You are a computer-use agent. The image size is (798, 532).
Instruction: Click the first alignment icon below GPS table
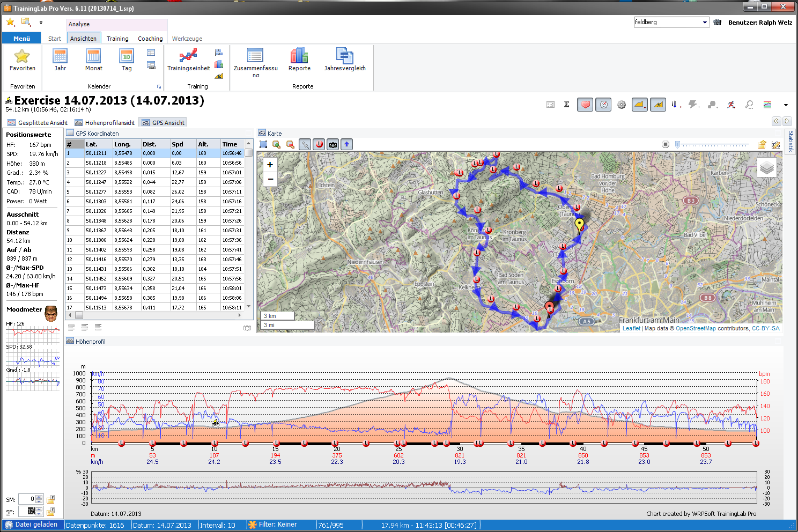coord(71,327)
